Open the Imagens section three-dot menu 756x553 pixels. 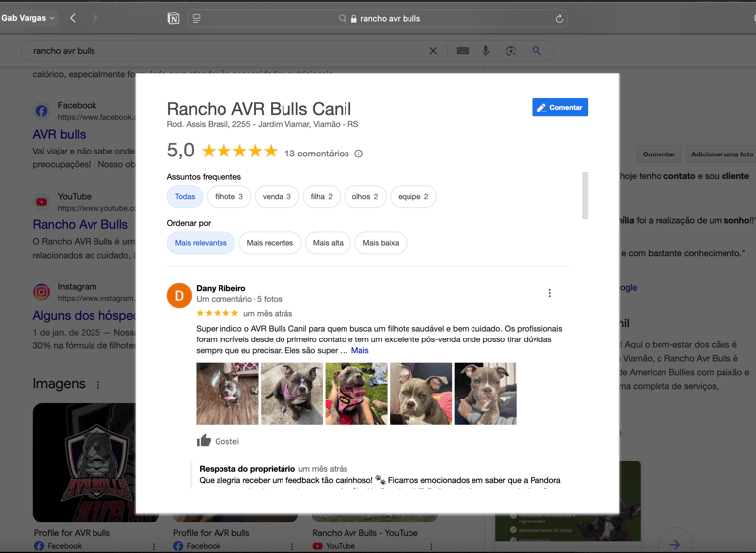(x=98, y=385)
